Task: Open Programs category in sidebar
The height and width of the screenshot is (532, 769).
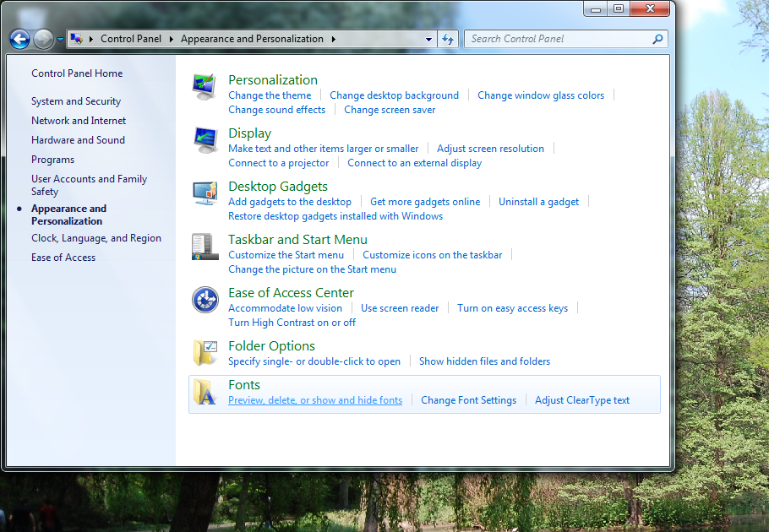Action: pos(53,160)
